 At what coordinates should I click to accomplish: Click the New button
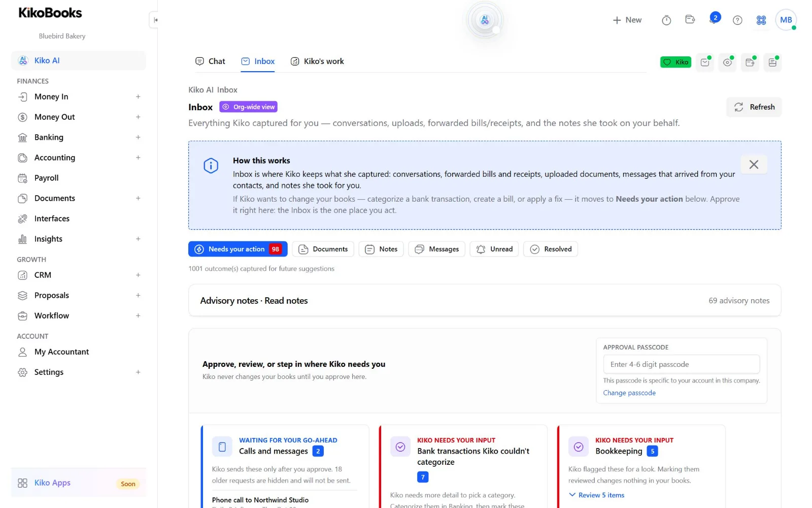627,20
